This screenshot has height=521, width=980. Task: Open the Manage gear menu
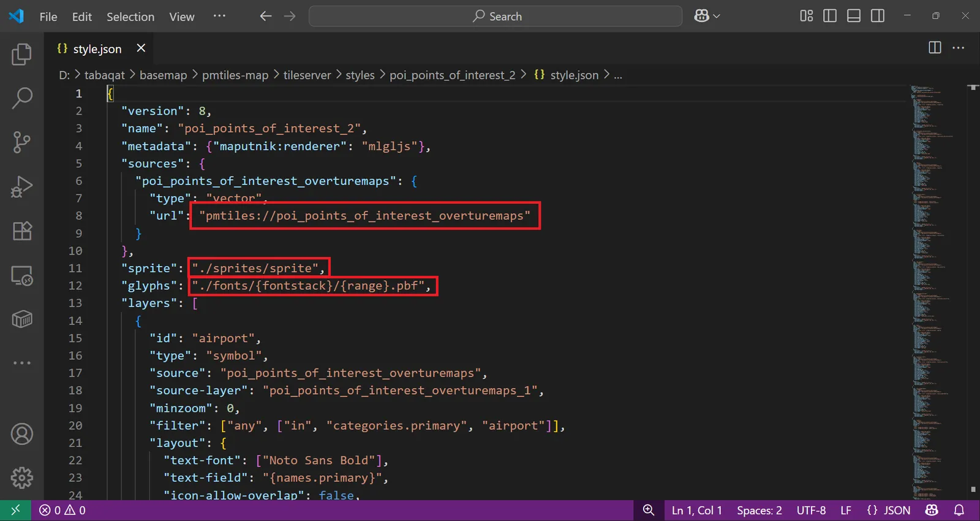22,477
